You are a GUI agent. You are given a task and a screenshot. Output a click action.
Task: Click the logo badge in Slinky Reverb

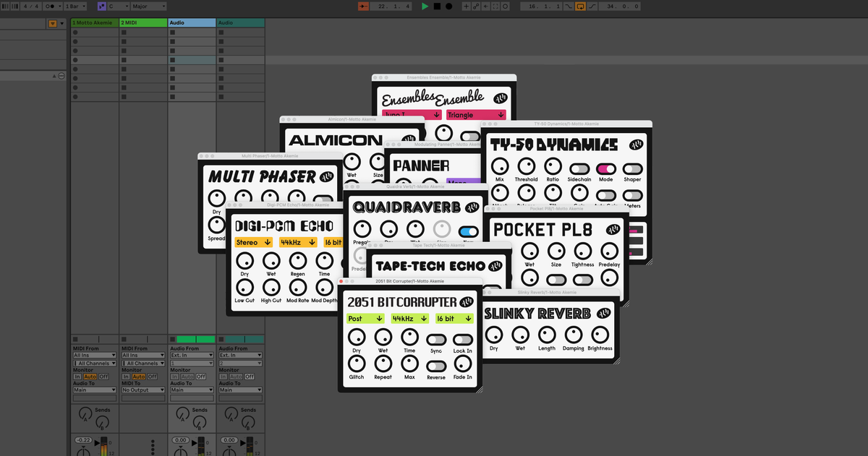tap(604, 313)
